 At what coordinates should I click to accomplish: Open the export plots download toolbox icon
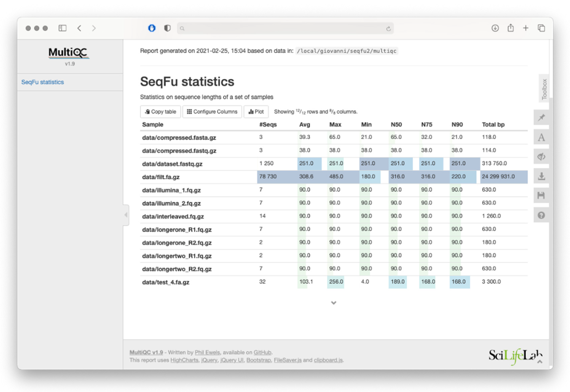[541, 176]
